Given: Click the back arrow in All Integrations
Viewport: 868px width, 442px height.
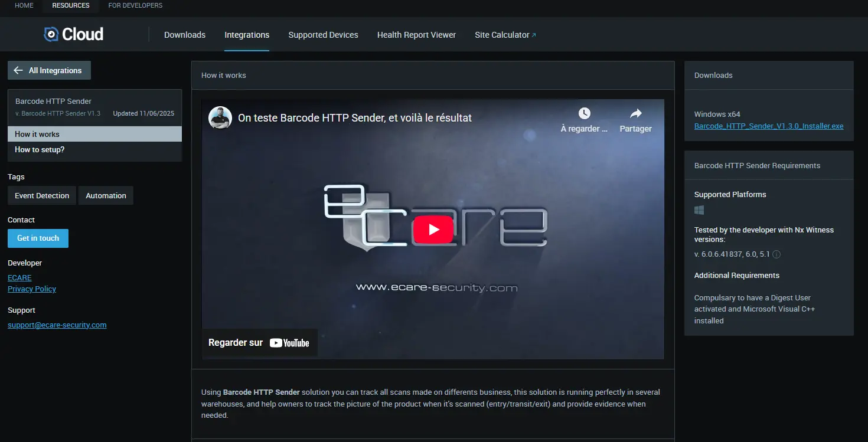Looking at the screenshot, I should click(18, 70).
